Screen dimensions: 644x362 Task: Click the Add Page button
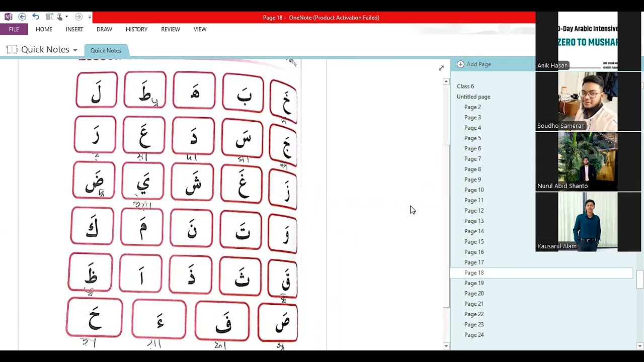[x=474, y=64]
